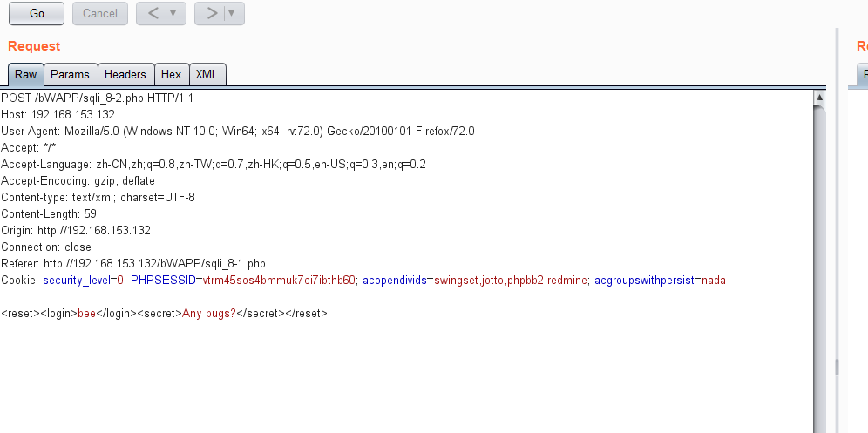Viewport: 868px width, 433px height.
Task: Open the Headers tab
Action: pos(125,74)
